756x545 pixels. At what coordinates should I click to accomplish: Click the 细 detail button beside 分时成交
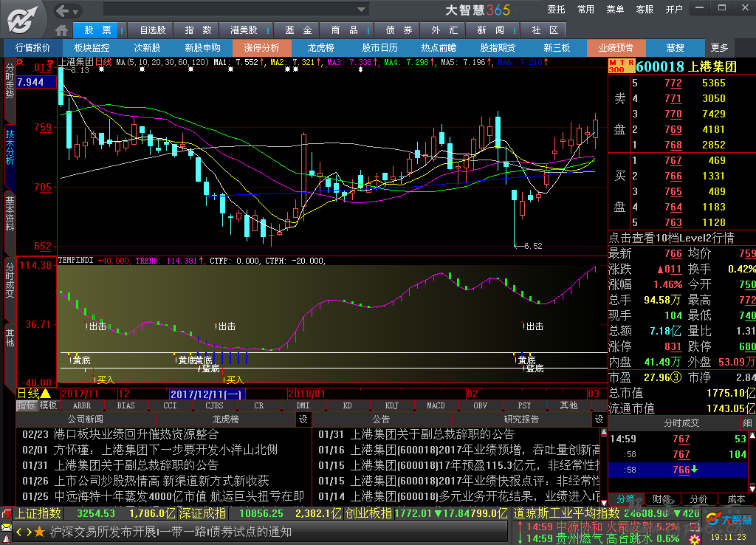[747, 423]
